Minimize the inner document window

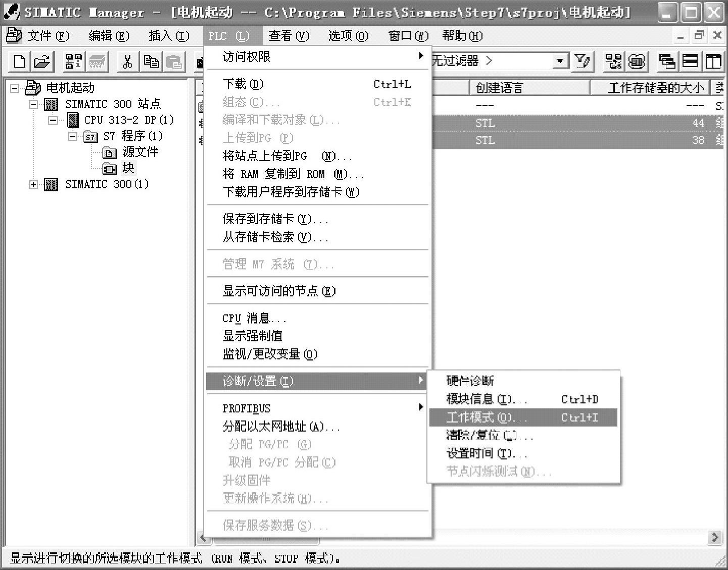[681, 36]
